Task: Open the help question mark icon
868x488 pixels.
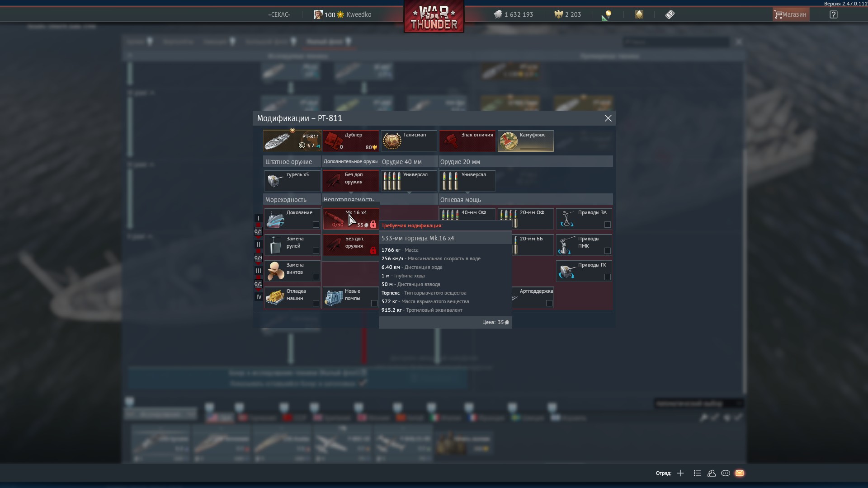Action: coord(834,14)
